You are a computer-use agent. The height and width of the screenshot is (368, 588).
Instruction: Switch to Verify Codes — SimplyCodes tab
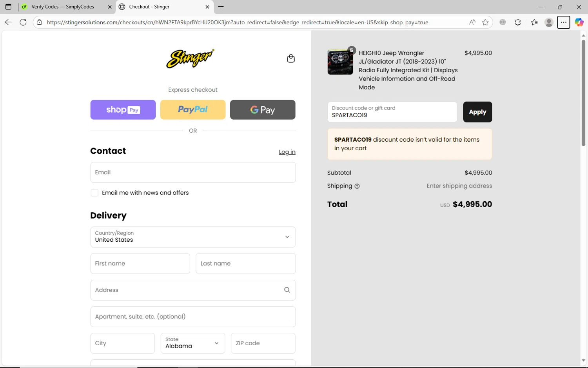coord(66,7)
